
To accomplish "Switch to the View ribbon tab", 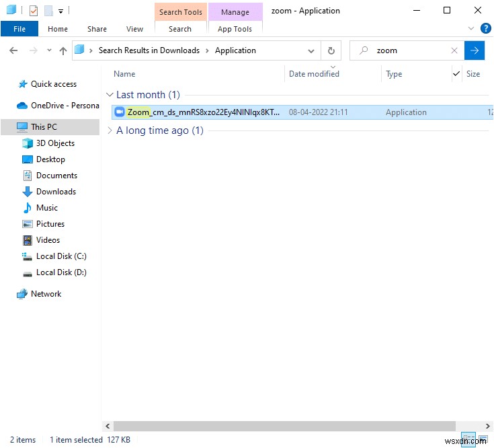I will click(x=134, y=29).
